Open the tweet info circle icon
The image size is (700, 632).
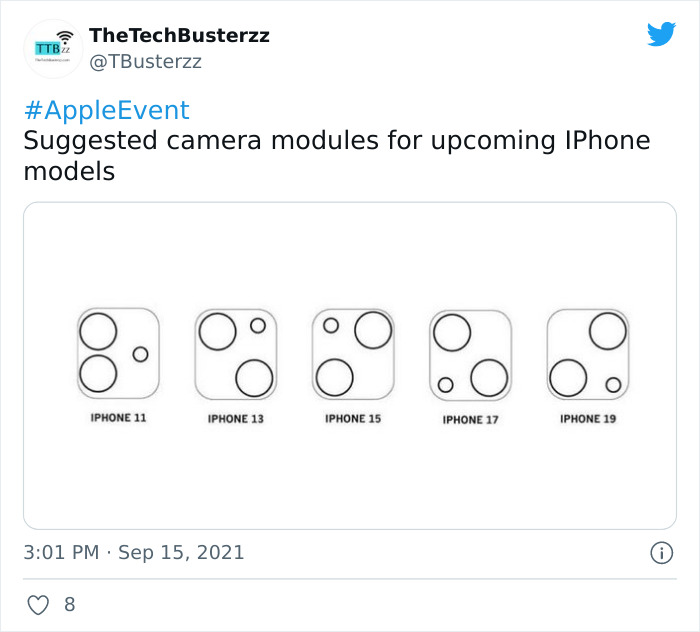pyautogui.click(x=660, y=553)
